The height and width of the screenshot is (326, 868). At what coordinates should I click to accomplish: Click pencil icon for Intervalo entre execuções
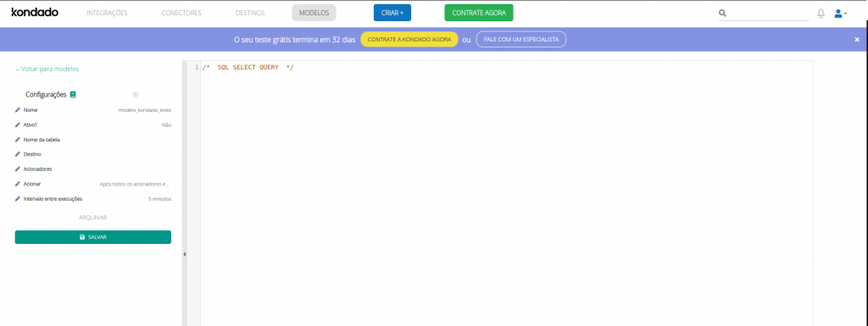coord(18,198)
